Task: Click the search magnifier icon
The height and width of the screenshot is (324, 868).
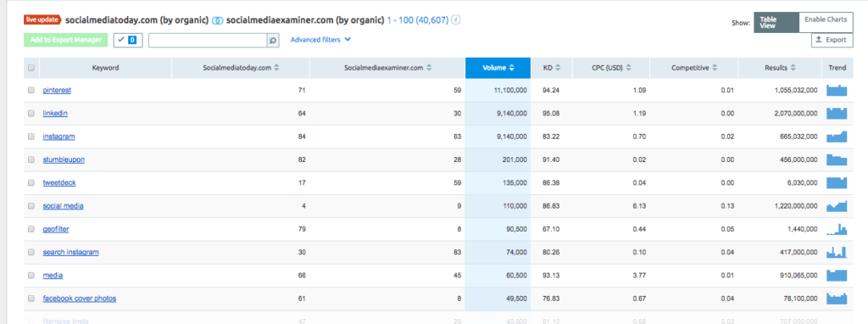Action: (273, 41)
